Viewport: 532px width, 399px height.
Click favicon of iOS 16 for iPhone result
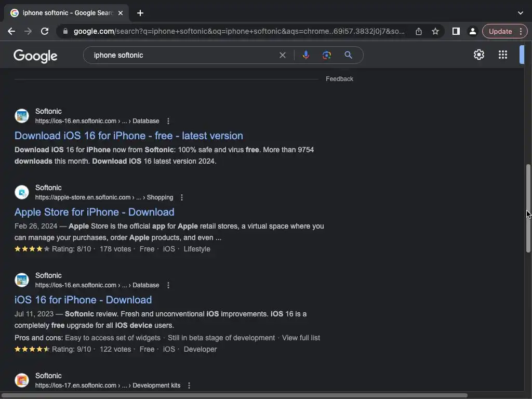tap(22, 280)
